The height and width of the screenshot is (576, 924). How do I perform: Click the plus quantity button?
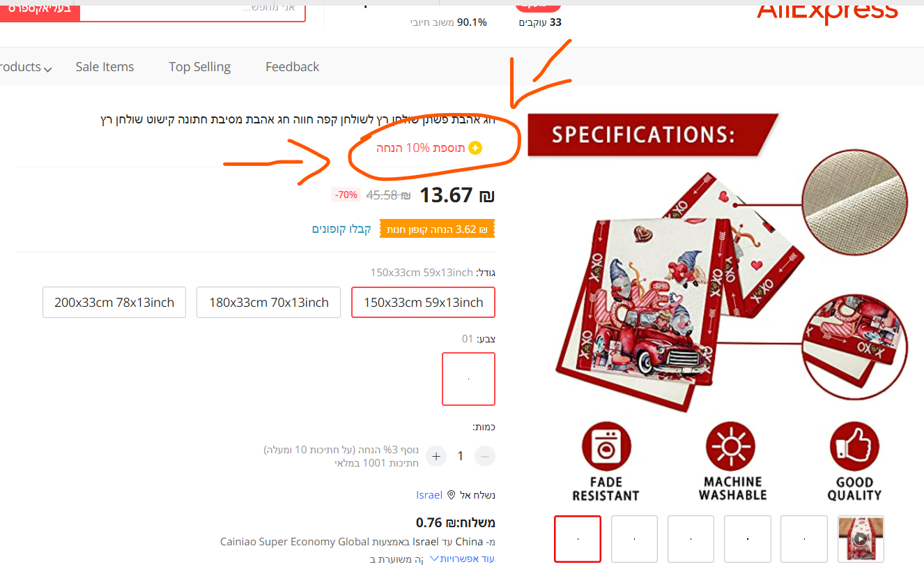click(436, 456)
